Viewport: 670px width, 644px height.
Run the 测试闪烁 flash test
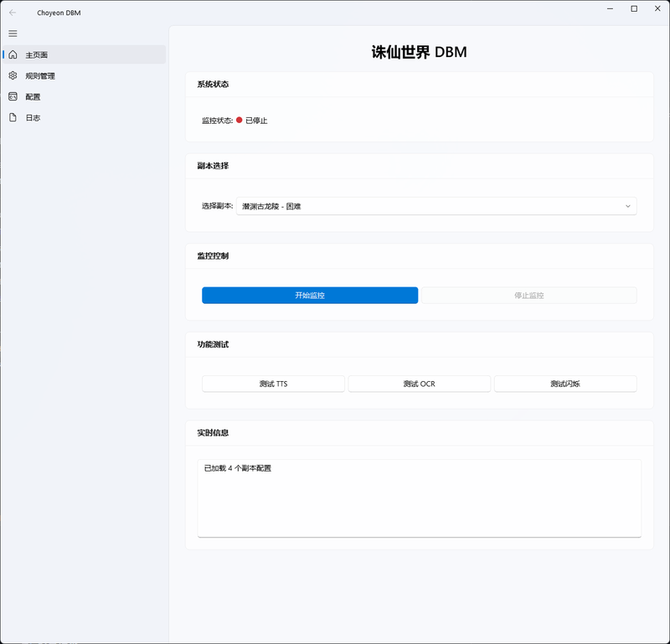(565, 384)
